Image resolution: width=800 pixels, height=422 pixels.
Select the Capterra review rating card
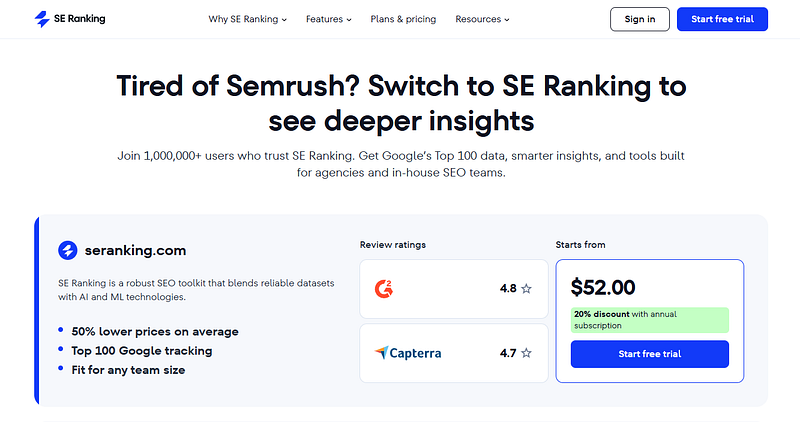coord(454,353)
